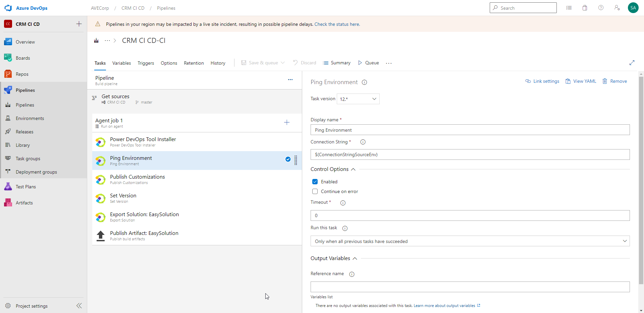Open Artifacts in the sidebar
Screen dimensions: 644x313
pyautogui.click(x=24, y=203)
